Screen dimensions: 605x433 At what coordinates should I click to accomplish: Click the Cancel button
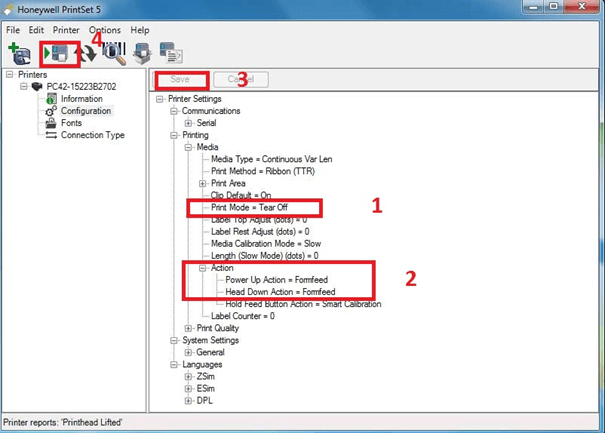[x=241, y=79]
